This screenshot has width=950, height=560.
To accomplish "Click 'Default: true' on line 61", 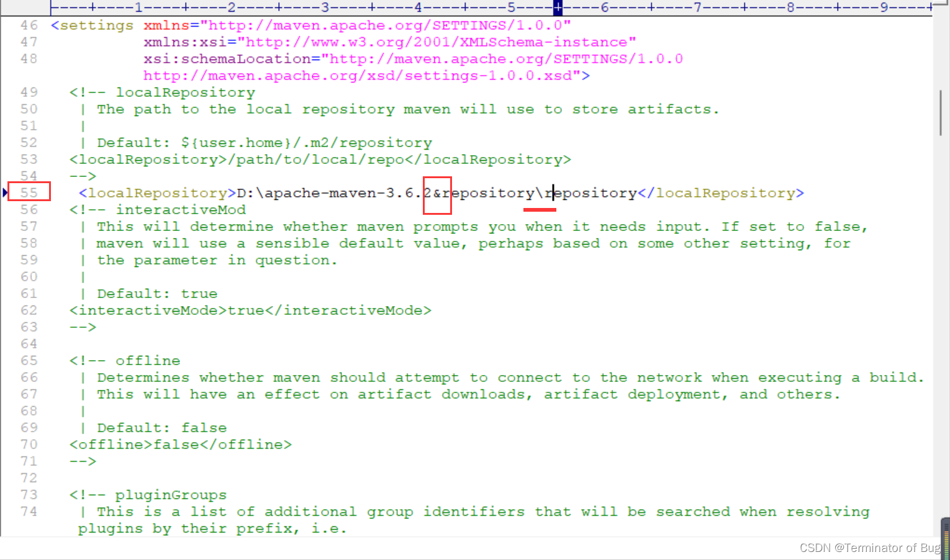I will click(157, 294).
